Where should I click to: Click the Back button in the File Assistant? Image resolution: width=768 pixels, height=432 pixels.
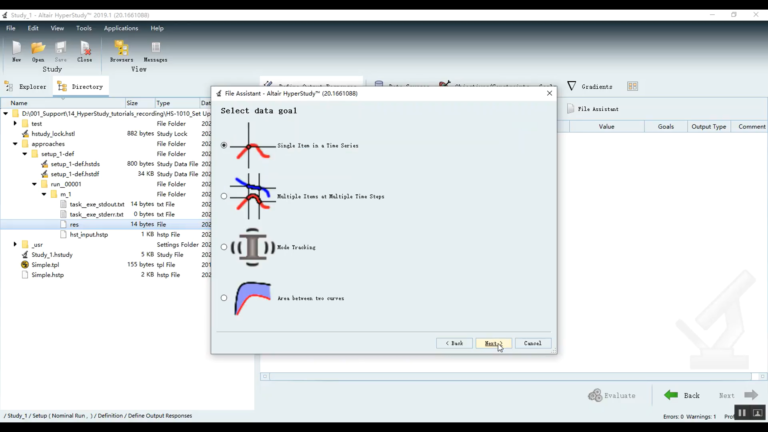click(454, 343)
